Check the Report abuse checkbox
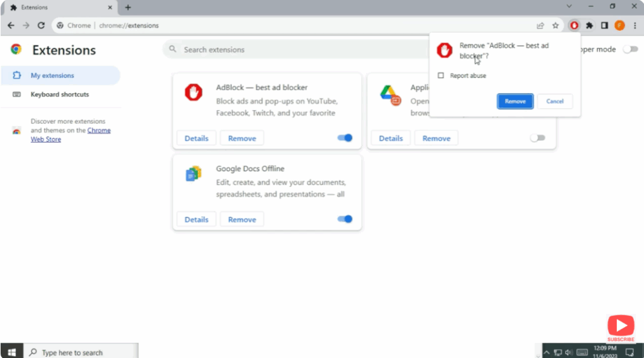The image size is (644, 358). coord(441,76)
